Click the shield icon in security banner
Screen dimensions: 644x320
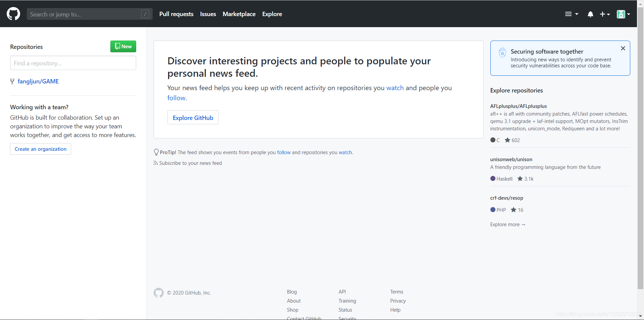pyautogui.click(x=502, y=53)
